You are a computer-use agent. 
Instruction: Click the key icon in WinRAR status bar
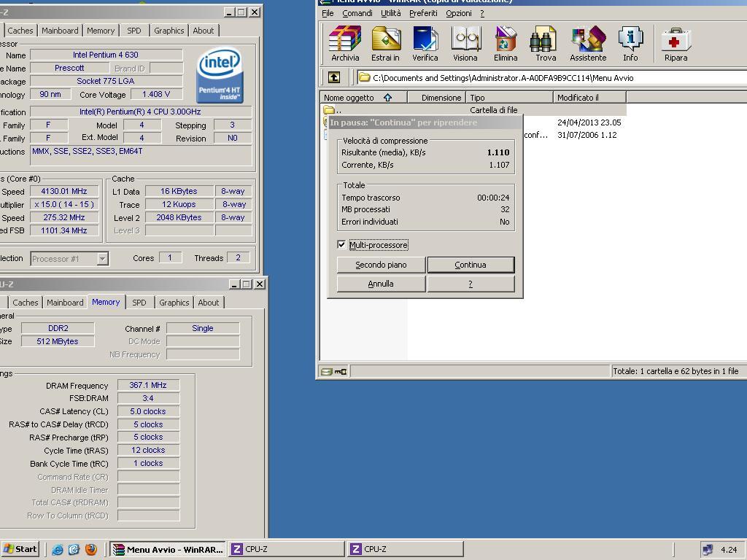(x=341, y=371)
